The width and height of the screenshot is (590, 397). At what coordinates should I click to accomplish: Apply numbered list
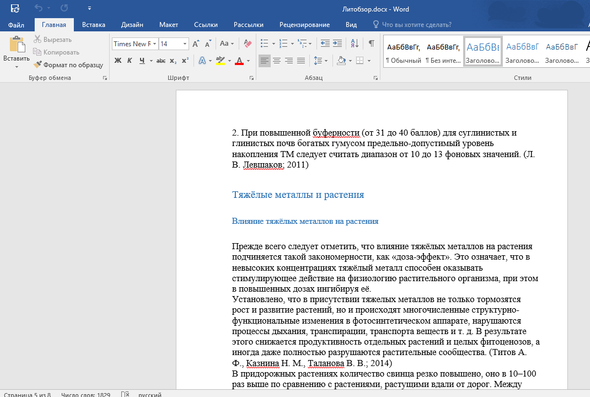pyautogui.click(x=283, y=44)
